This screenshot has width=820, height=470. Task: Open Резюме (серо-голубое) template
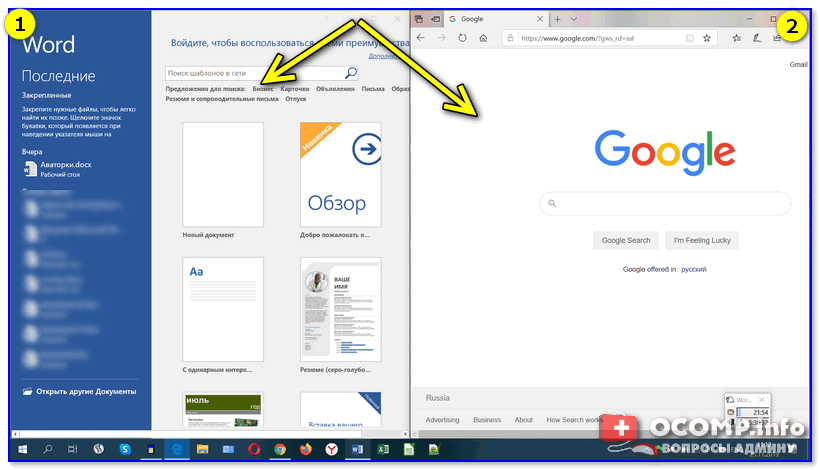[x=340, y=309]
